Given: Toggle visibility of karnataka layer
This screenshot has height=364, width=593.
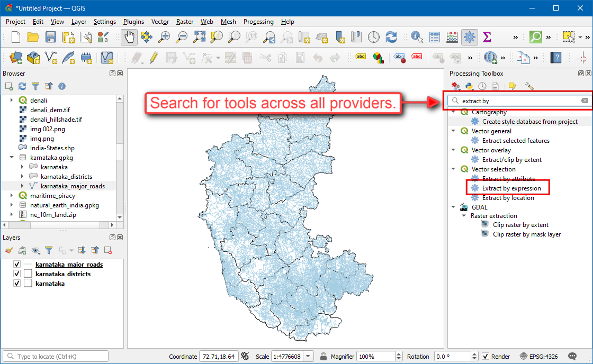Looking at the screenshot, I should click(x=16, y=283).
